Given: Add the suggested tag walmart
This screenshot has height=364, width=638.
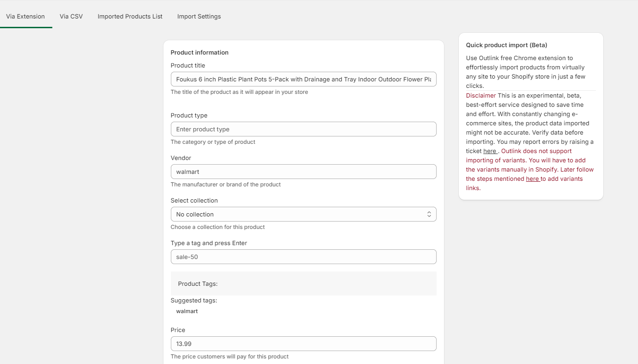Looking at the screenshot, I should coord(187,311).
